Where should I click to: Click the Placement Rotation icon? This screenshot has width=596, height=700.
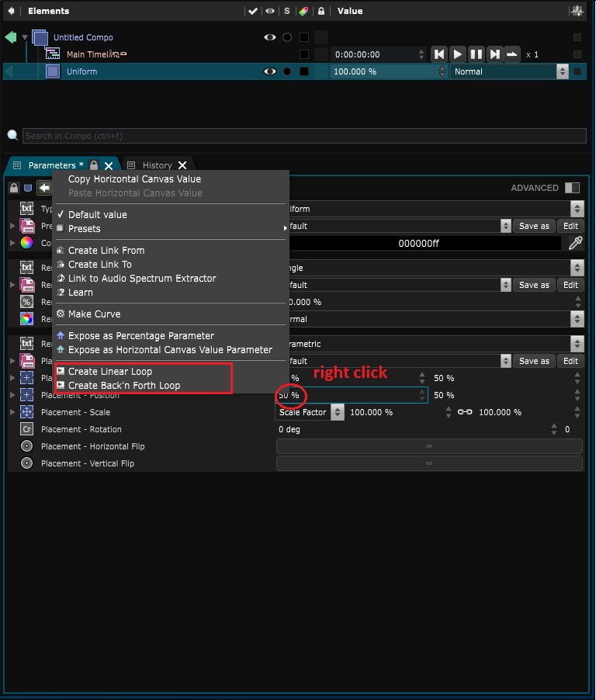(26, 429)
